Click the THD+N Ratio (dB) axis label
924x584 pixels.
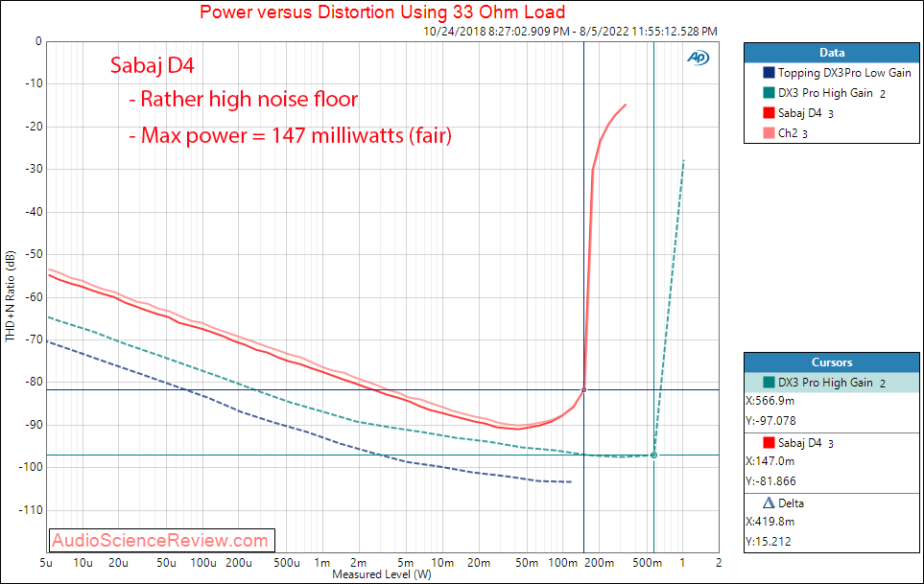(10, 296)
